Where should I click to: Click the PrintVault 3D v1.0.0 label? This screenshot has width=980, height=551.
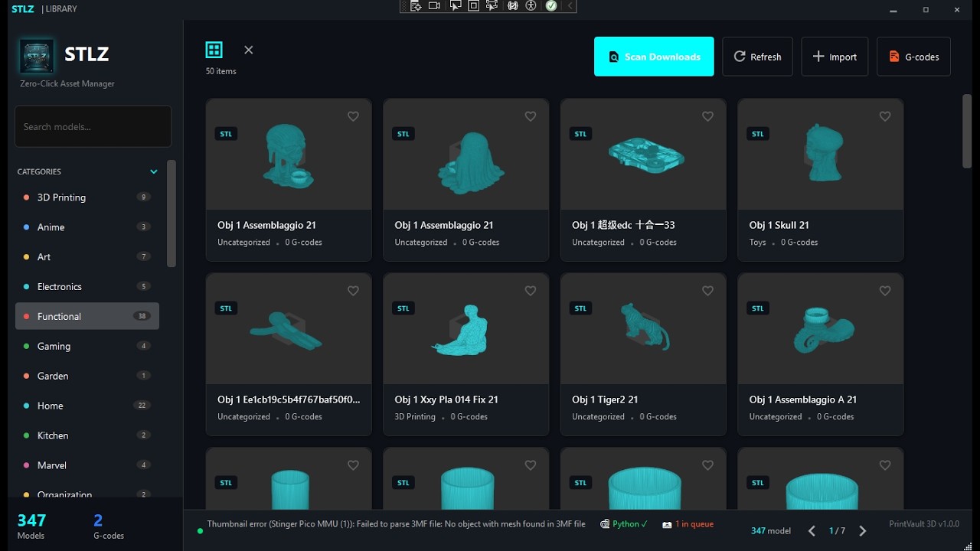[924, 524]
